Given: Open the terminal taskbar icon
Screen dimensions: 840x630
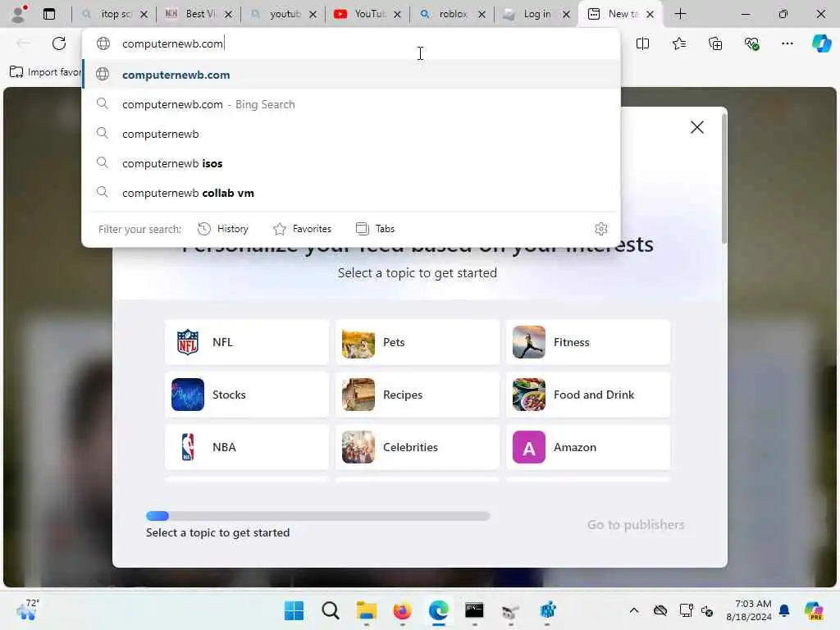Looking at the screenshot, I should point(474,610).
